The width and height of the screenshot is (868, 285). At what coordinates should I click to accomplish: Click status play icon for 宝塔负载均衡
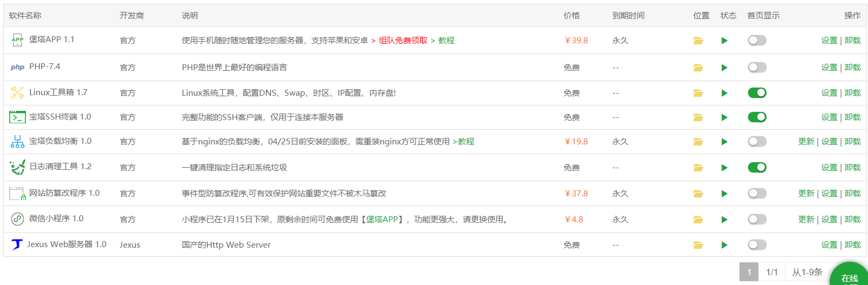point(724,142)
